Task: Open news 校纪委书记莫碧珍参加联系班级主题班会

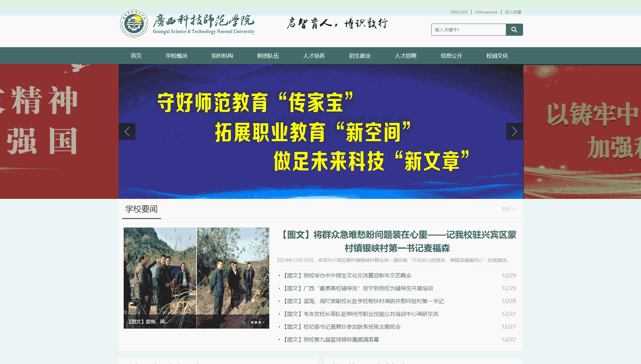Action: [x=342, y=327]
